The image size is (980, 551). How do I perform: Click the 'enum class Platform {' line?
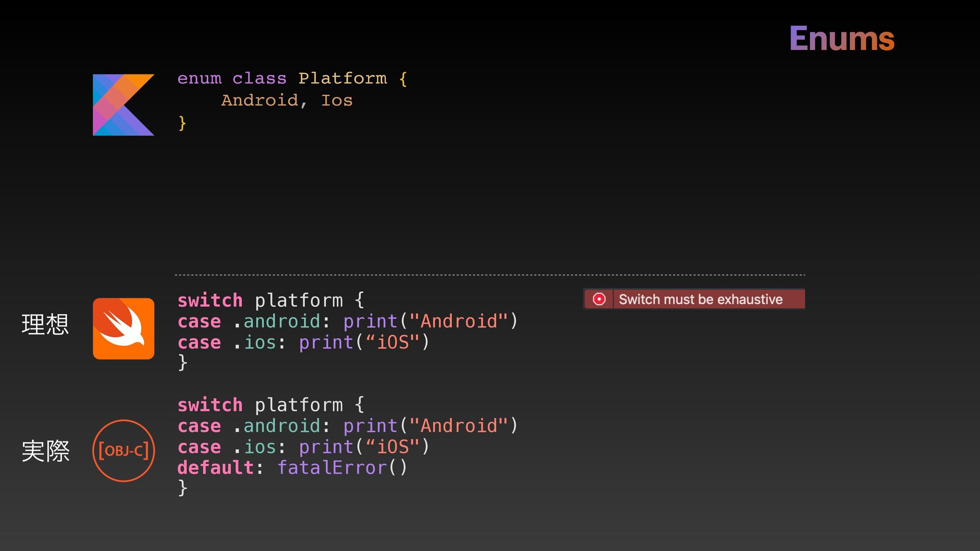pos(292,79)
